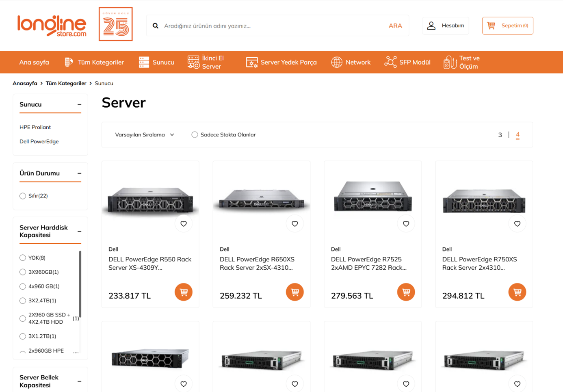
Task: Favorite the DELL PowerEdge R7525 server
Action: tap(406, 224)
